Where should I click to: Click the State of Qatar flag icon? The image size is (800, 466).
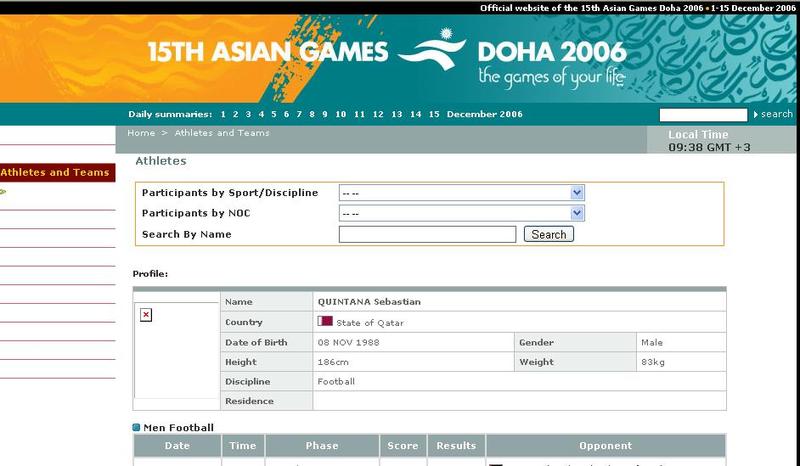click(x=325, y=322)
